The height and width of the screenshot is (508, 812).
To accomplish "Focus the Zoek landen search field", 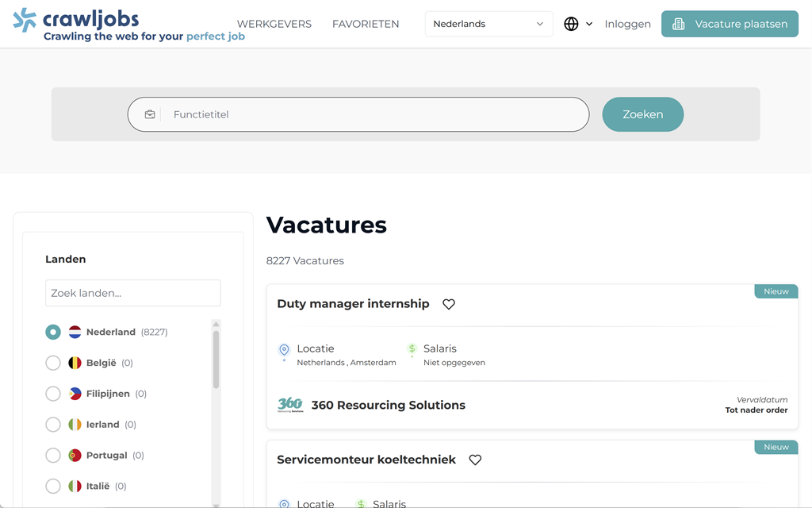I will point(133,293).
